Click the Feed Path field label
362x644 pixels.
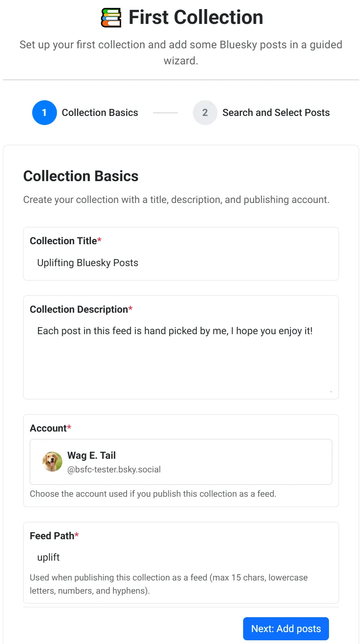pyautogui.click(x=52, y=536)
